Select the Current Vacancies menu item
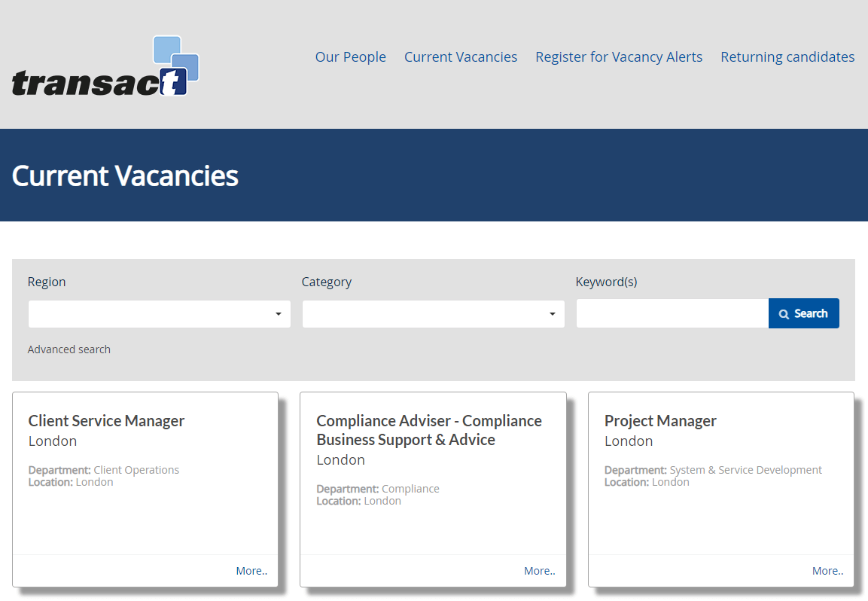The image size is (868, 601). pyautogui.click(x=460, y=56)
